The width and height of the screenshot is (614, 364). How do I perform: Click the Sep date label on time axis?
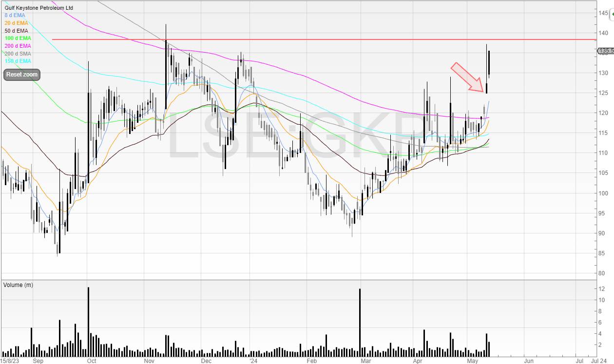pyautogui.click(x=38, y=361)
